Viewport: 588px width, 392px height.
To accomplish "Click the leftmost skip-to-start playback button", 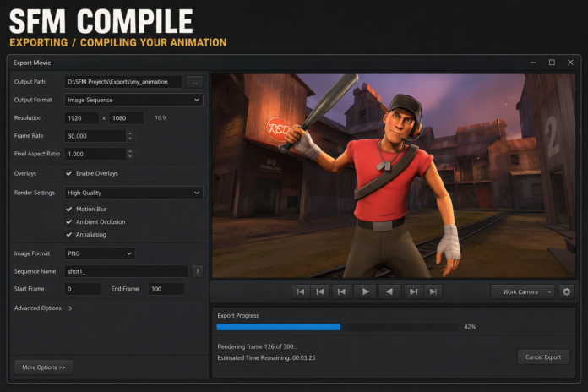I will pos(301,291).
